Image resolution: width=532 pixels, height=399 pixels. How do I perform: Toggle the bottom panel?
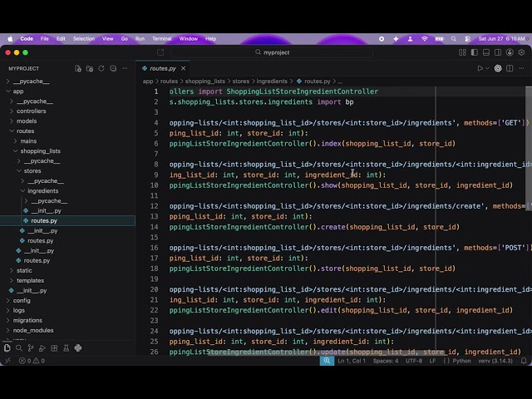tap(486, 52)
